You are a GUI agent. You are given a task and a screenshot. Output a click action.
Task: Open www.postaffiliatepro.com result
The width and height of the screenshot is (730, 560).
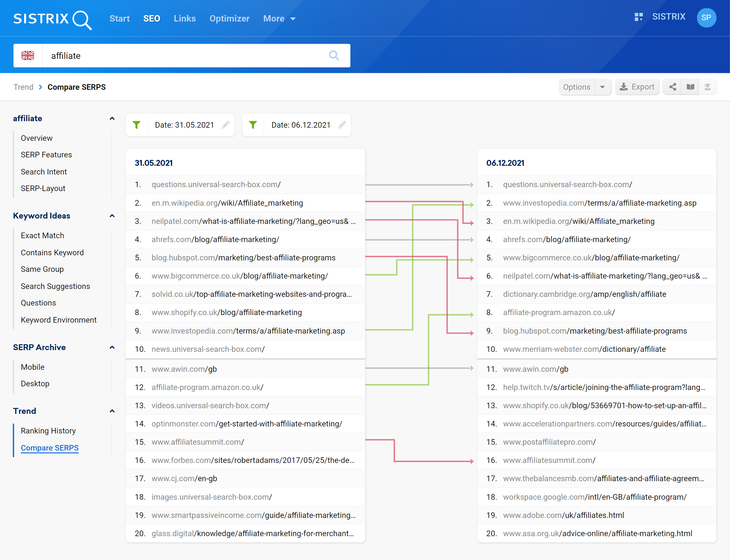pos(549,442)
